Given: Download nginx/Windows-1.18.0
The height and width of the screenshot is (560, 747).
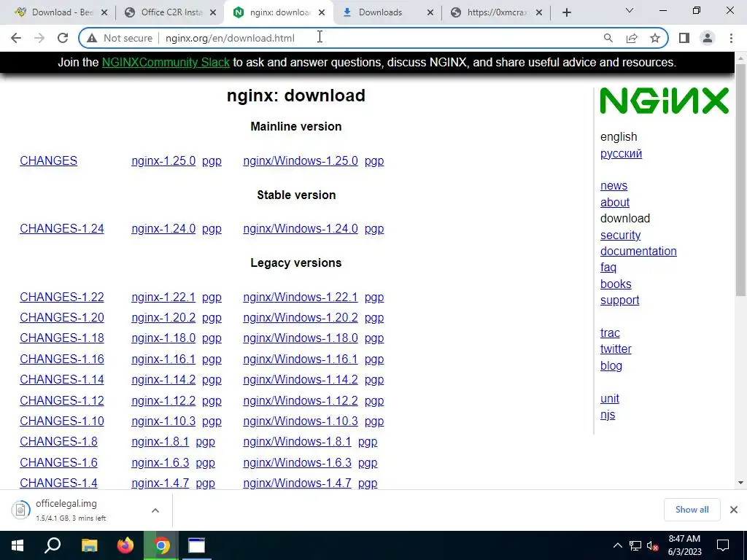Looking at the screenshot, I should pos(301,338).
